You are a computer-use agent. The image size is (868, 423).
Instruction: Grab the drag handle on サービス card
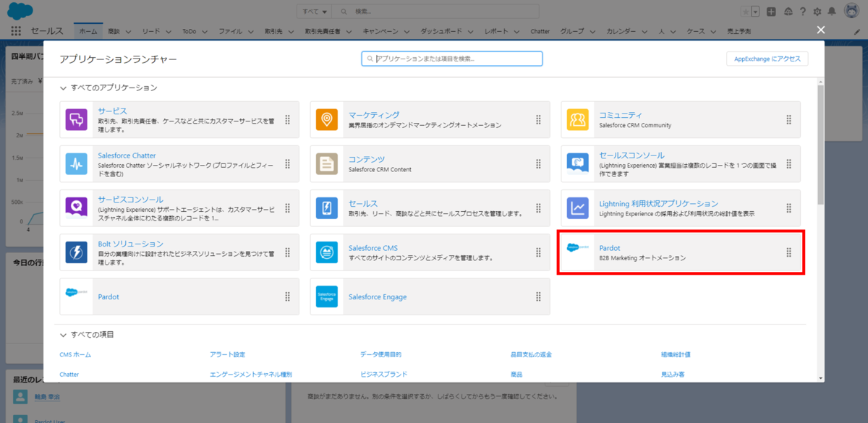point(287,119)
